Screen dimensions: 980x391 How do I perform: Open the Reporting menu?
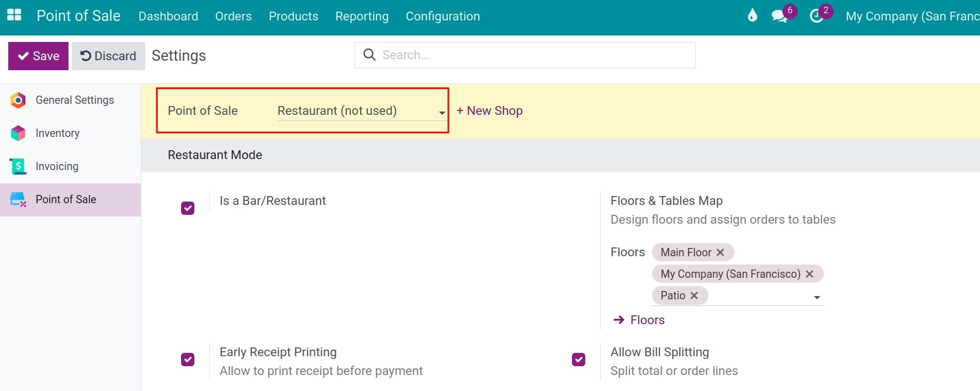[x=362, y=16]
